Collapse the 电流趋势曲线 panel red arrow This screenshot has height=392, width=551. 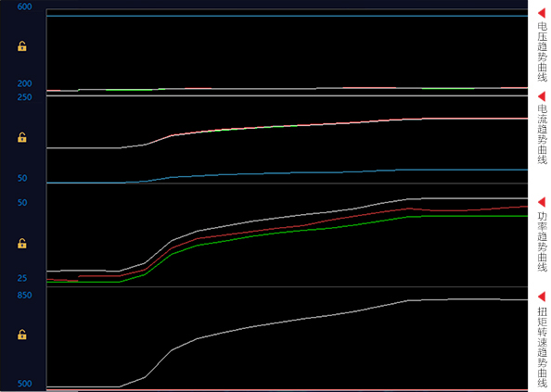542,96
